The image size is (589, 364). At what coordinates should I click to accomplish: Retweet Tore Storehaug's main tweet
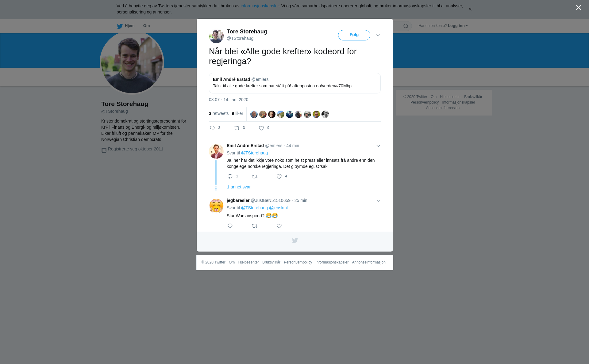[x=237, y=128]
